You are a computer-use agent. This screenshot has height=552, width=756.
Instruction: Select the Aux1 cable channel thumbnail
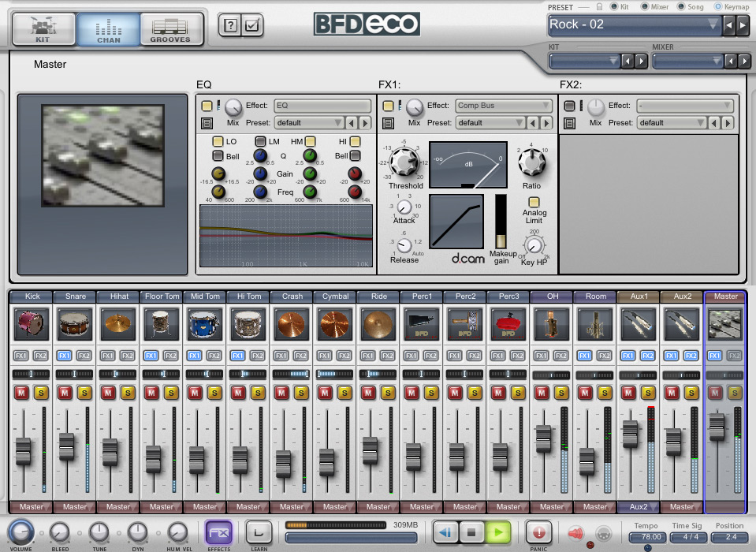pyautogui.click(x=639, y=323)
